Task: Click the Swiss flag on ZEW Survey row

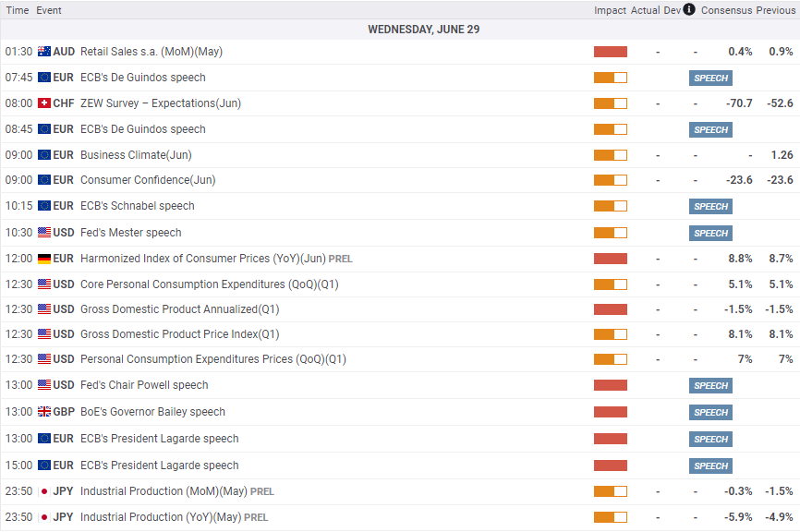Action: click(x=44, y=103)
